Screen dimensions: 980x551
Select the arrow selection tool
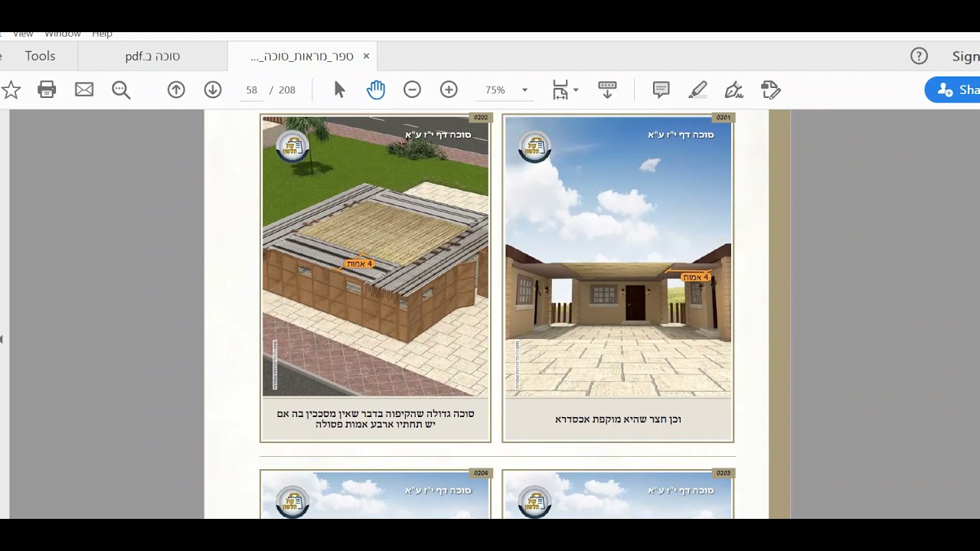pyautogui.click(x=339, y=90)
